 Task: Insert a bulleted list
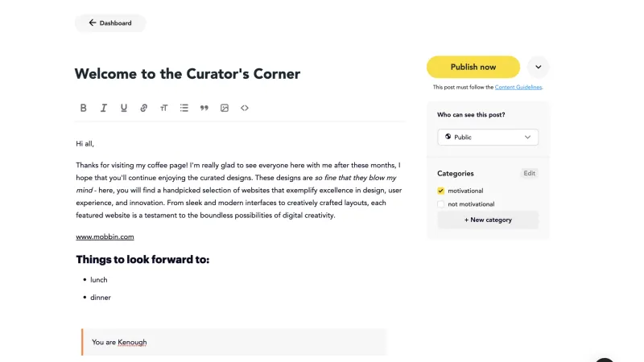coord(184,108)
